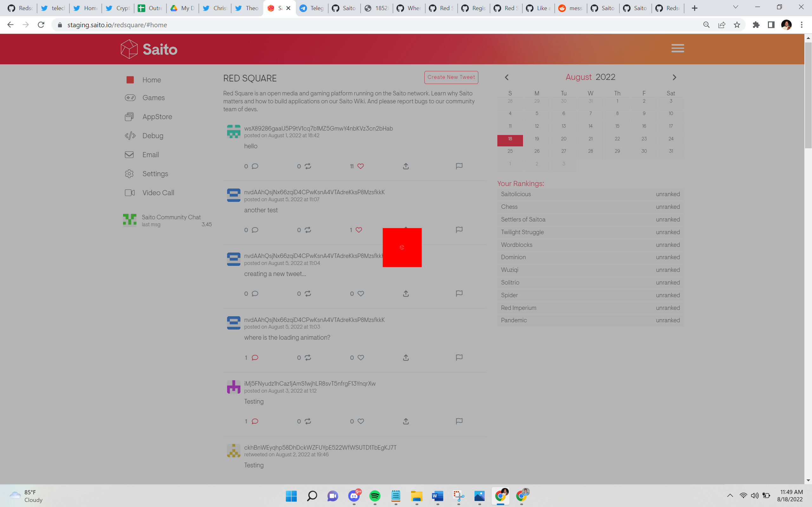Image resolution: width=812 pixels, height=507 pixels.
Task: Unlike the 'hello' tweet
Action: pyautogui.click(x=361, y=166)
